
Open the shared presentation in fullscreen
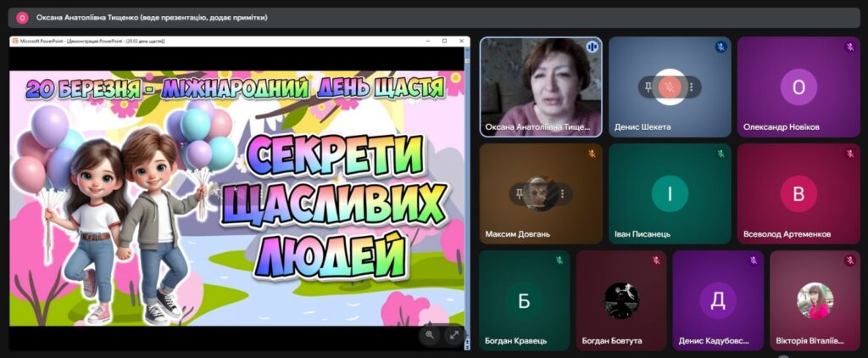click(x=453, y=335)
